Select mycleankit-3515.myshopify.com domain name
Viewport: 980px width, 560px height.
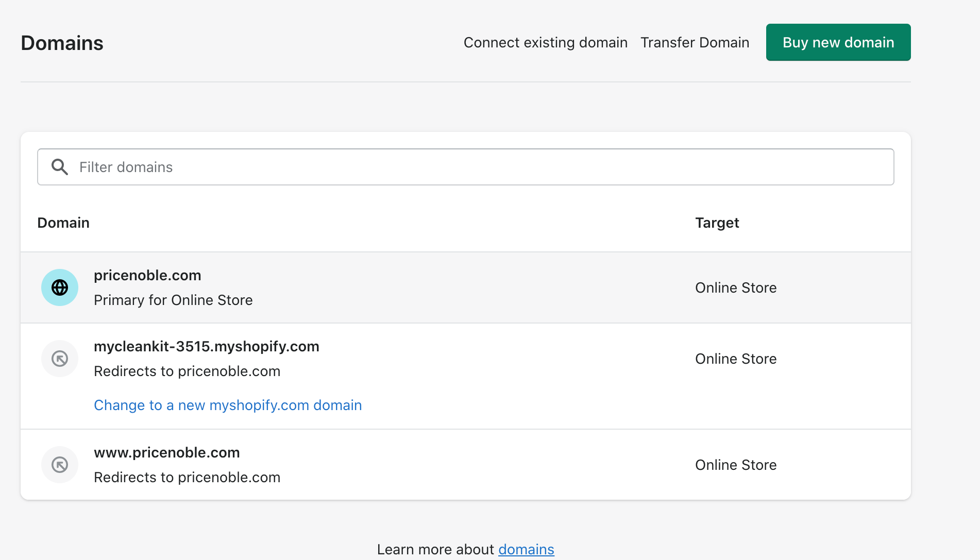click(206, 347)
